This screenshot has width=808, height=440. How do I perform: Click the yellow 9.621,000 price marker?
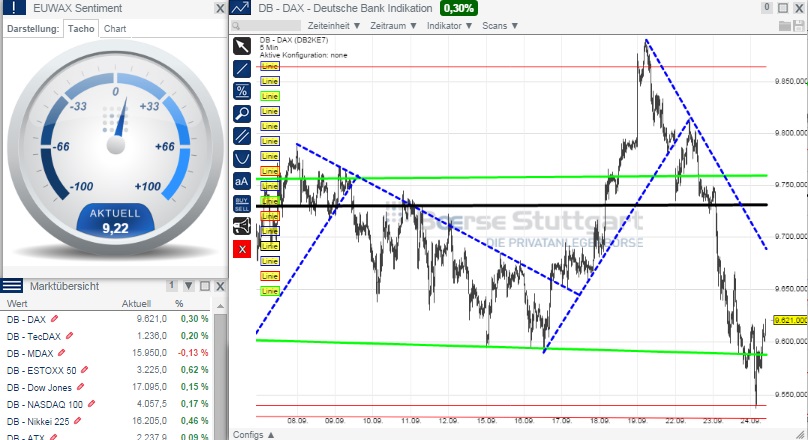click(790, 320)
